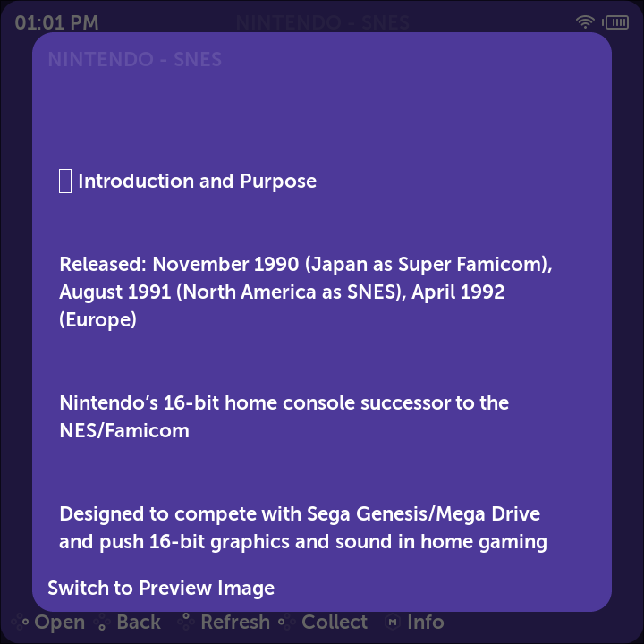
Task: Click the empty box glyph before Introduction
Action: (65, 181)
